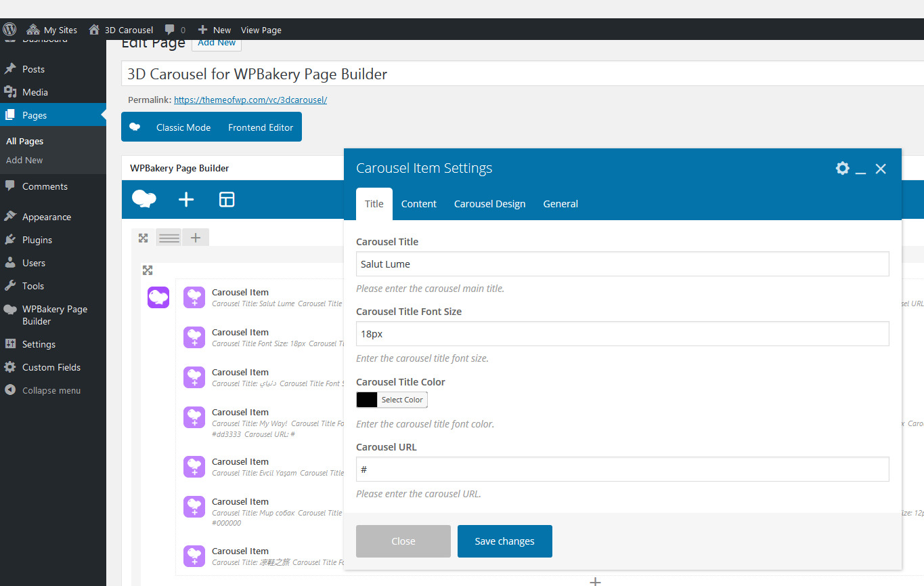Select the Мир собак carousel item icon
This screenshot has height=586, width=924.
[194, 507]
